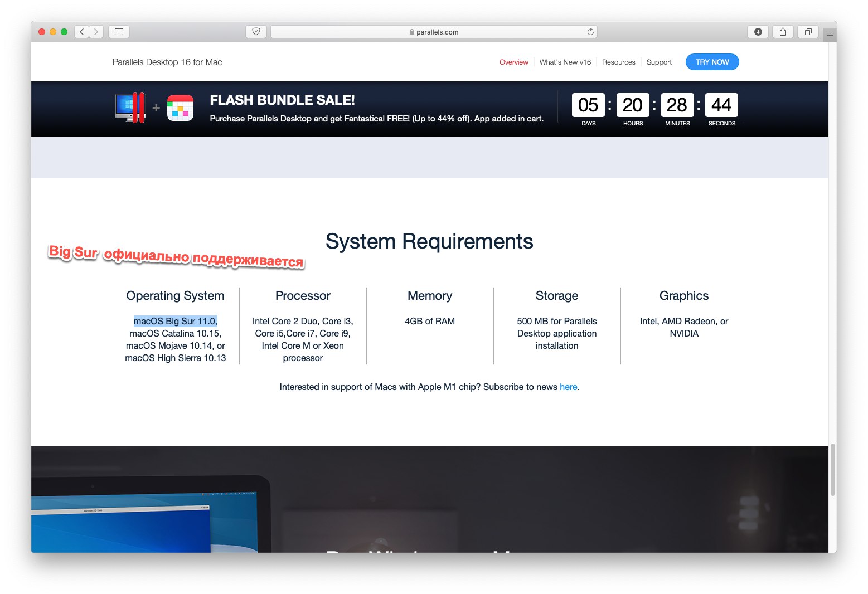The height and width of the screenshot is (594, 868).
Task: Show the tab overview icon
Action: (x=808, y=32)
